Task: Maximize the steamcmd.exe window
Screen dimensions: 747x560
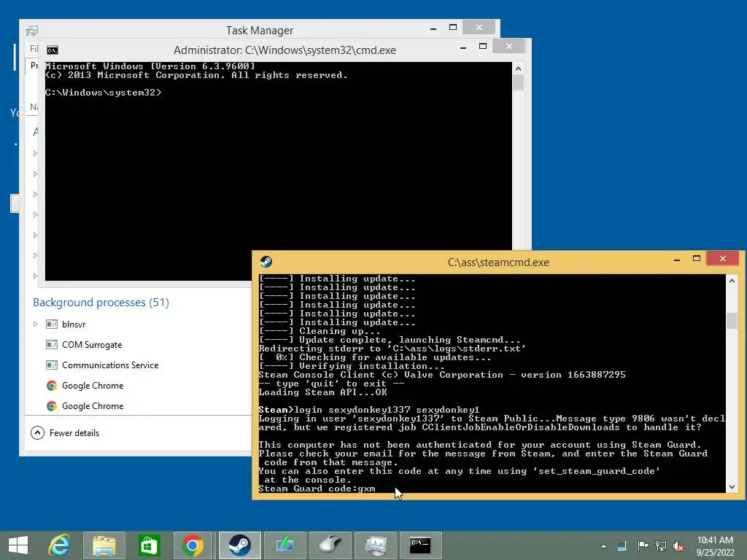Action: (x=697, y=259)
